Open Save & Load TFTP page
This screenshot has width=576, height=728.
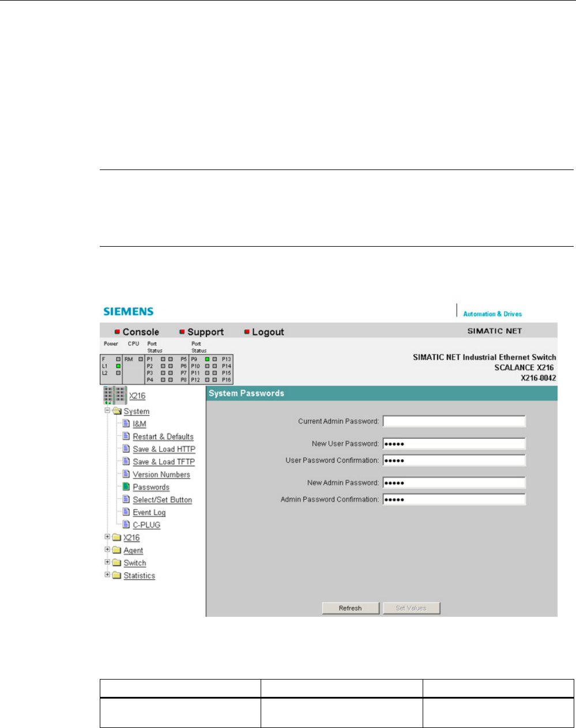(x=164, y=462)
